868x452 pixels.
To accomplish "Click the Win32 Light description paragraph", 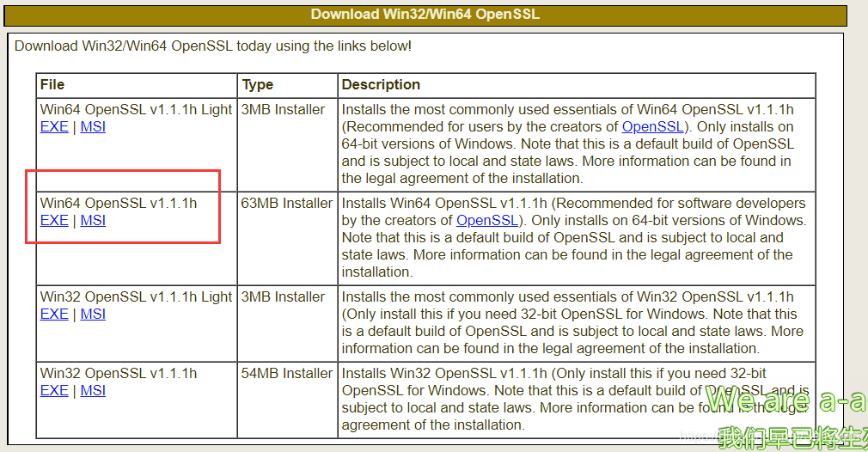I will (572, 322).
